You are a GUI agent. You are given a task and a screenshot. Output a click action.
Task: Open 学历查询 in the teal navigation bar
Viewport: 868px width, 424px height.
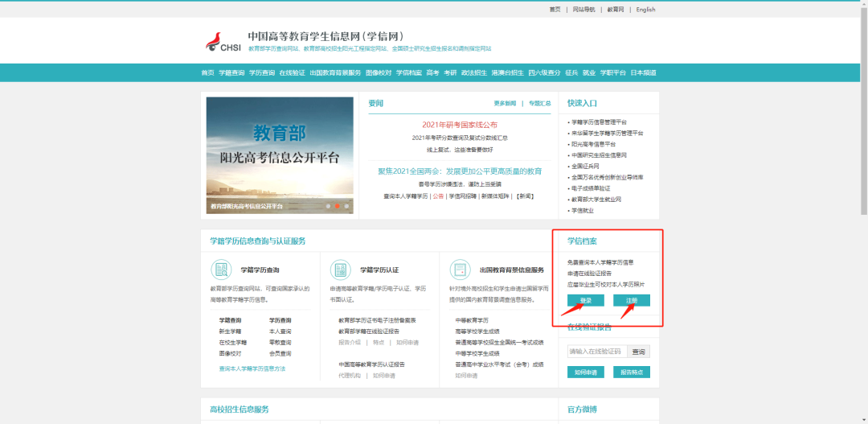[x=262, y=72]
